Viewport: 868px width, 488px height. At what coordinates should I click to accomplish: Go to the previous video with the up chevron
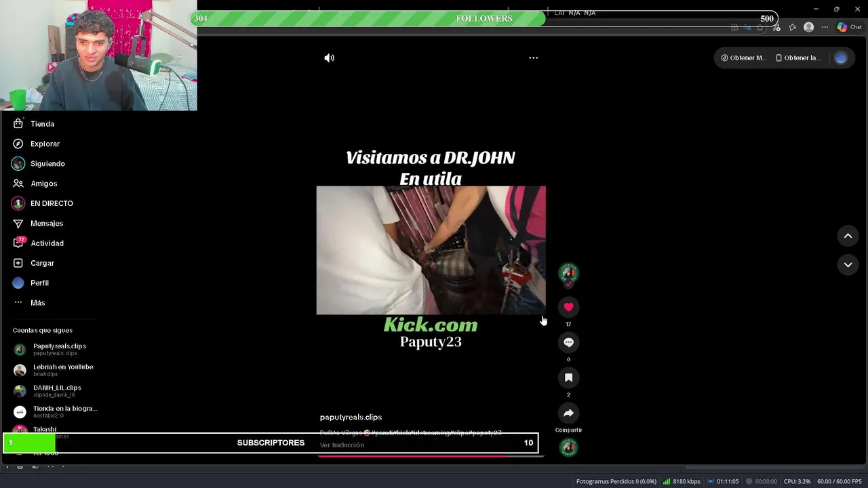848,236
